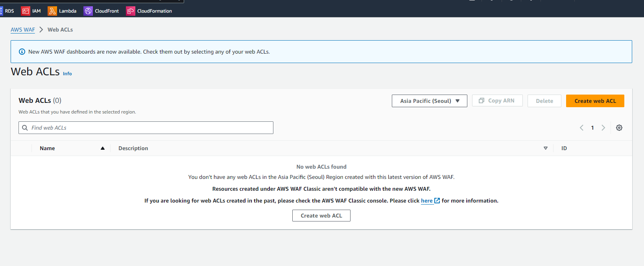
Task: Click the copy icon in Copy ARN
Action: click(x=481, y=100)
